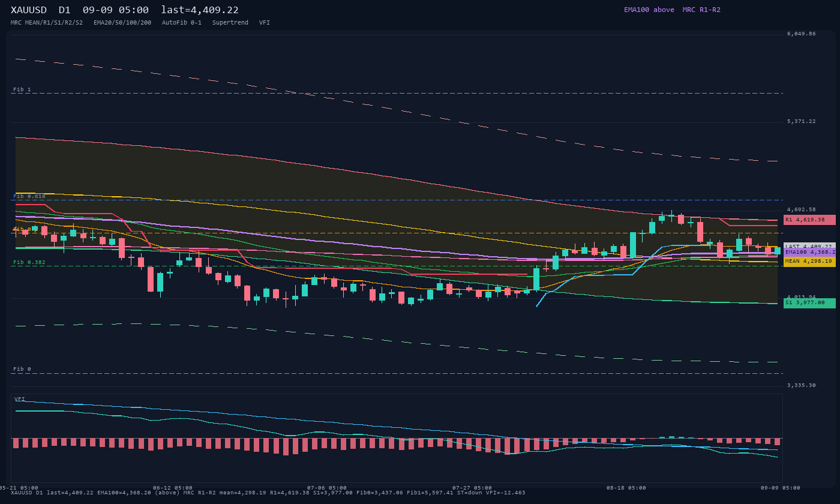This screenshot has width=840, height=504.
Task: Click the EMA20/50/100/200 indicator legend
Action: [x=122, y=23]
